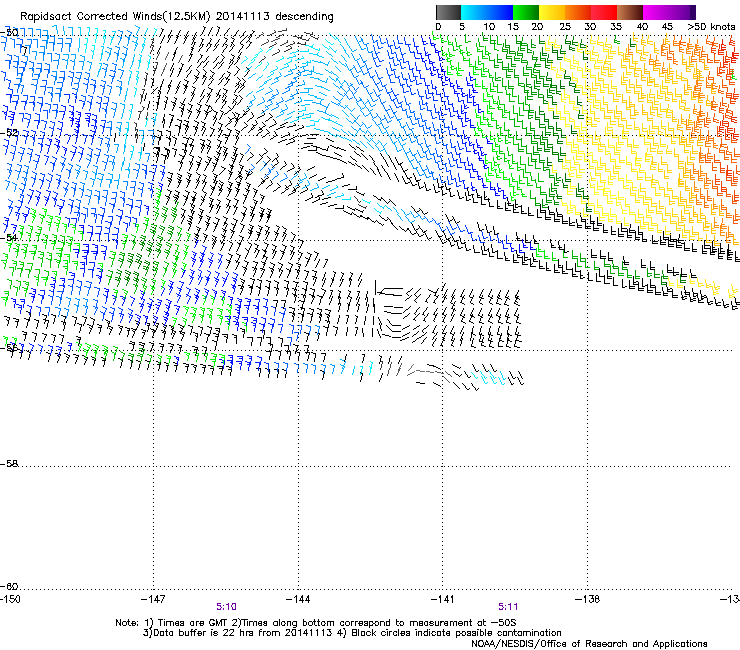The image size is (740, 650).
Task: Click the latitude label '-58'
Action: pos(9,464)
